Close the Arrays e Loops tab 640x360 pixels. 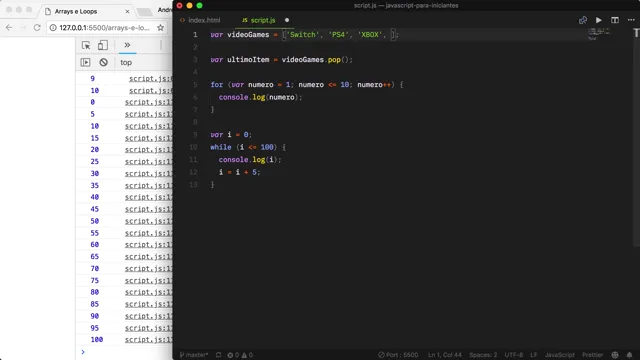click(127, 11)
